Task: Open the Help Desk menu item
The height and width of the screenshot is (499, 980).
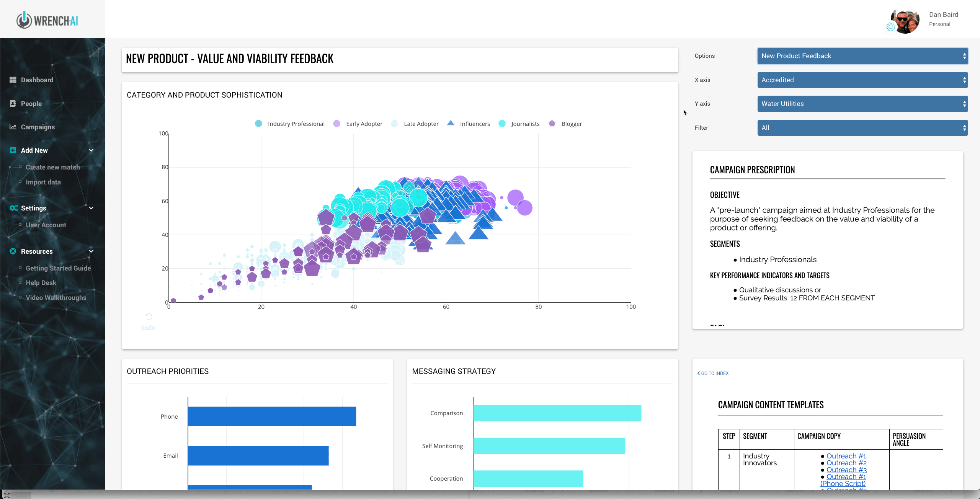Action: point(41,283)
